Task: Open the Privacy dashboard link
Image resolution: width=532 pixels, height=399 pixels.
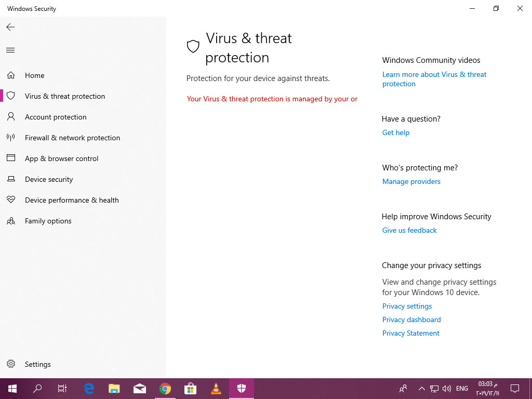Action: pos(411,320)
